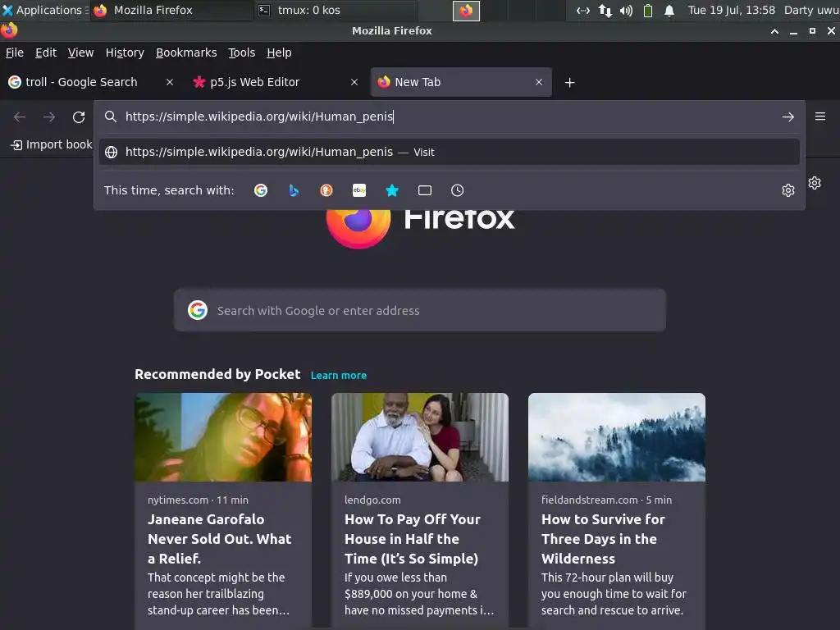Click the Darty uwu user label
The image size is (840, 630).
pos(811,10)
